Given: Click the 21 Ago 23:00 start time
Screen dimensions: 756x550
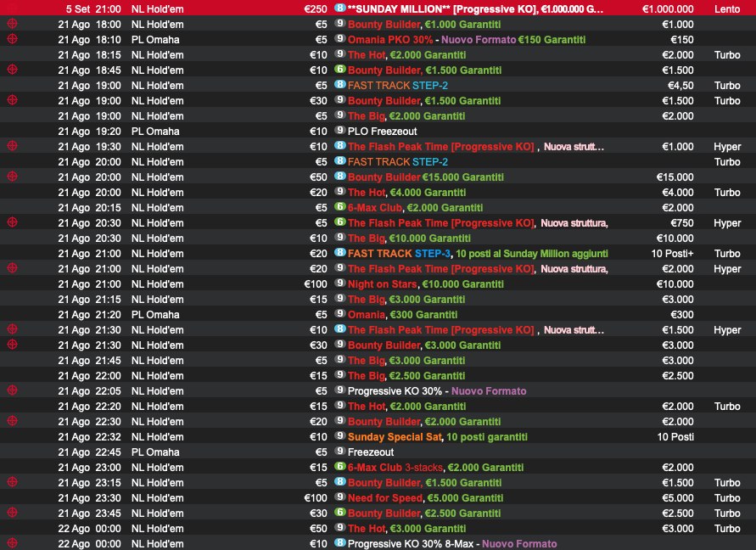Looking at the screenshot, I should click(x=89, y=468).
